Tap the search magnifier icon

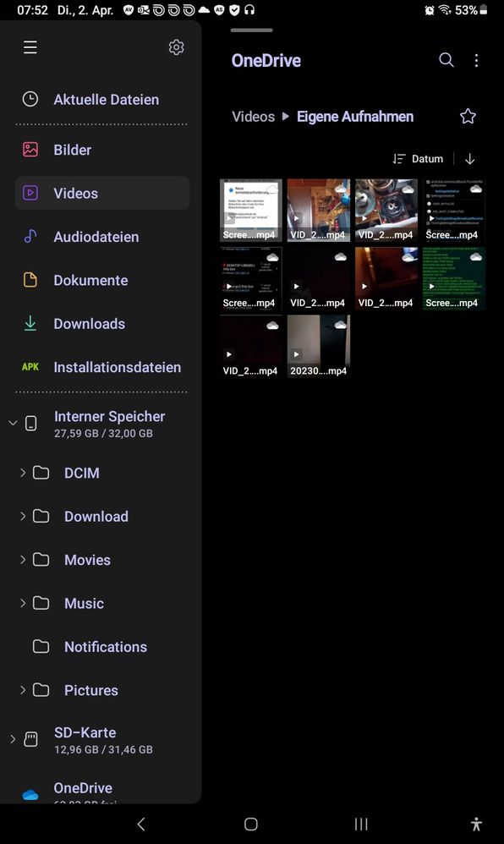tap(446, 60)
